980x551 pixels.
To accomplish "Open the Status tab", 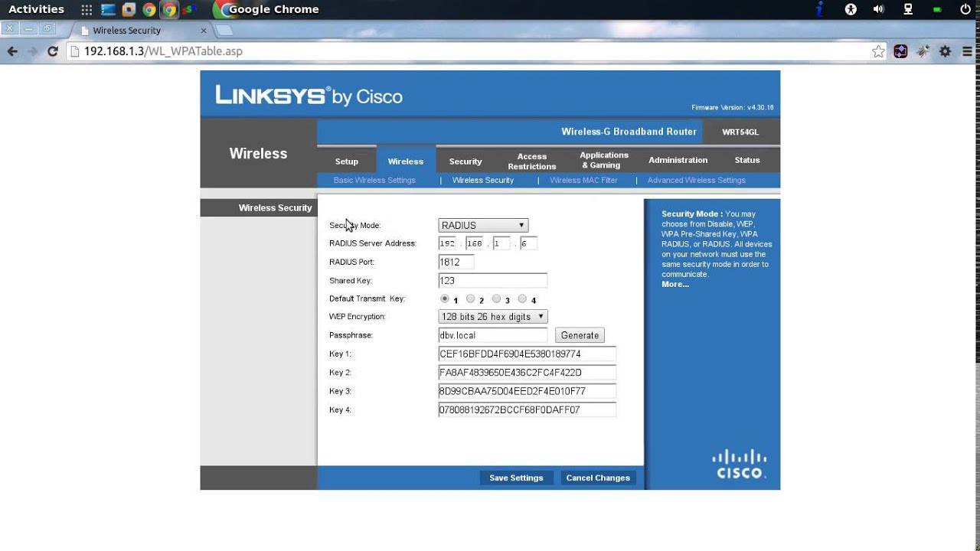I will (747, 160).
